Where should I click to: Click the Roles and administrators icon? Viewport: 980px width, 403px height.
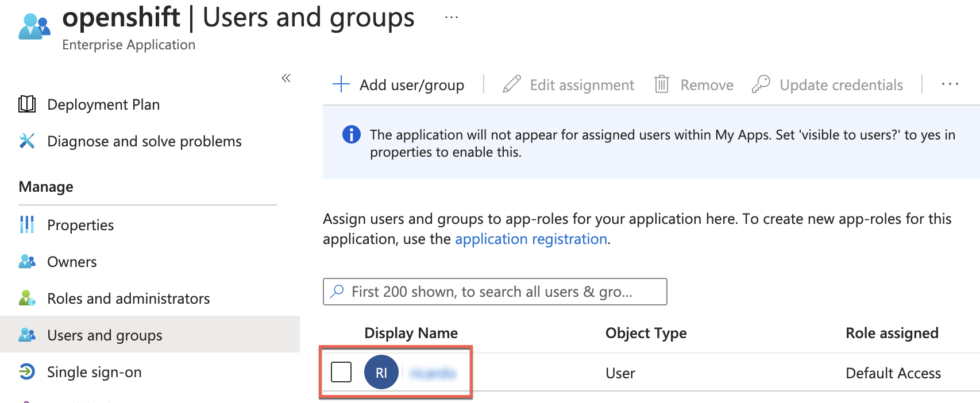[27, 299]
